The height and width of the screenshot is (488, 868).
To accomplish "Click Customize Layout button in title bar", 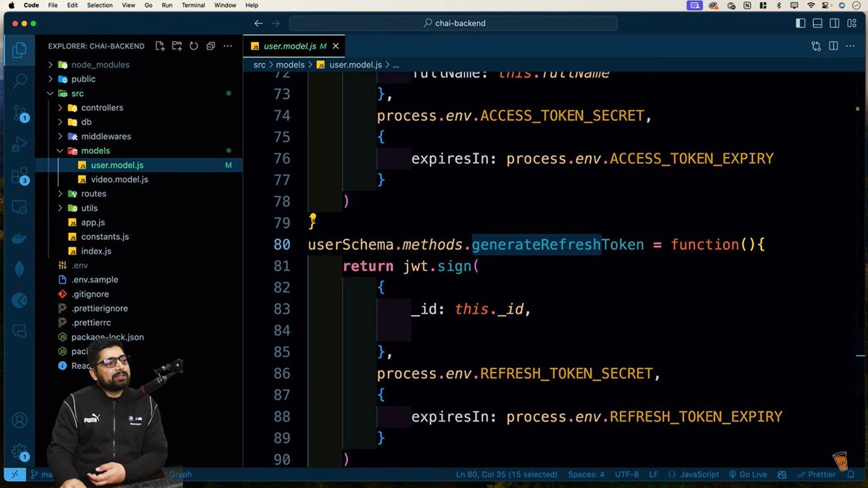I will (x=851, y=23).
